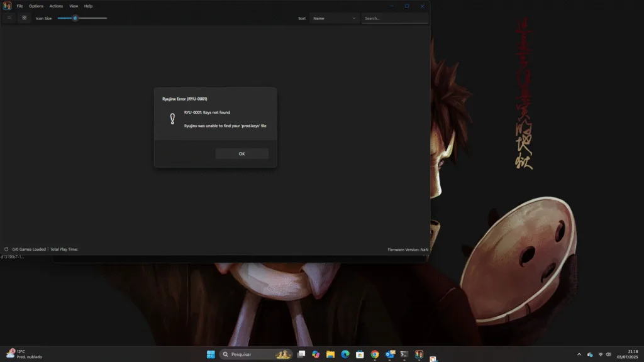Click the Ryujinx logo in the title bar
The height and width of the screenshot is (362, 644).
point(7,6)
